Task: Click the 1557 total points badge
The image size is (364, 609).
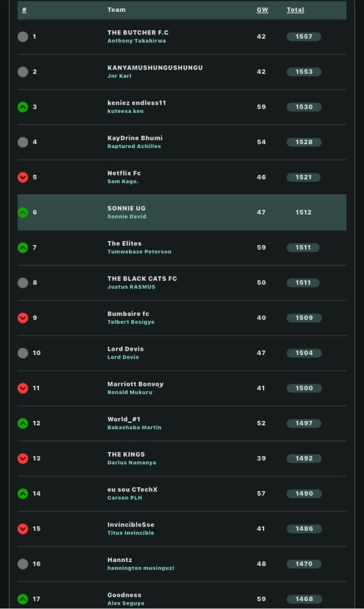Action: 303,37
